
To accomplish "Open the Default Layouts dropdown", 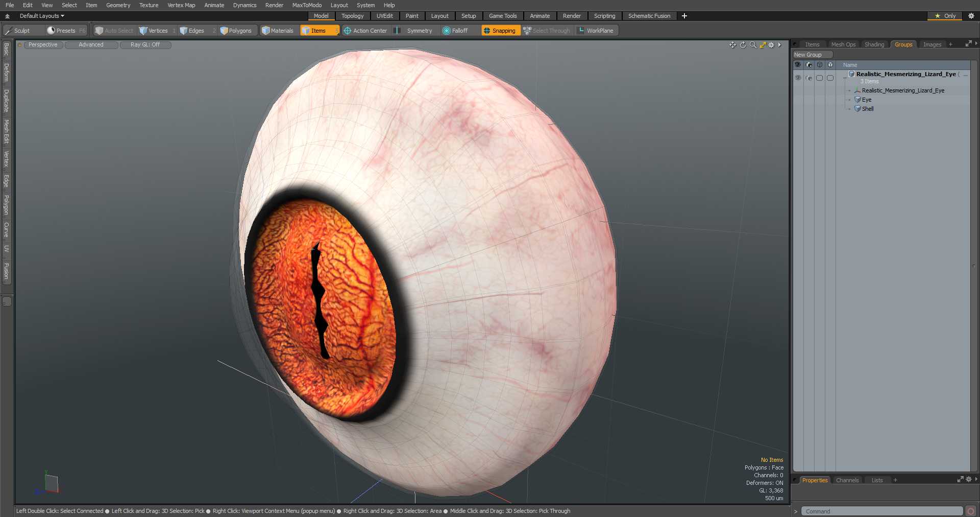I will [42, 16].
